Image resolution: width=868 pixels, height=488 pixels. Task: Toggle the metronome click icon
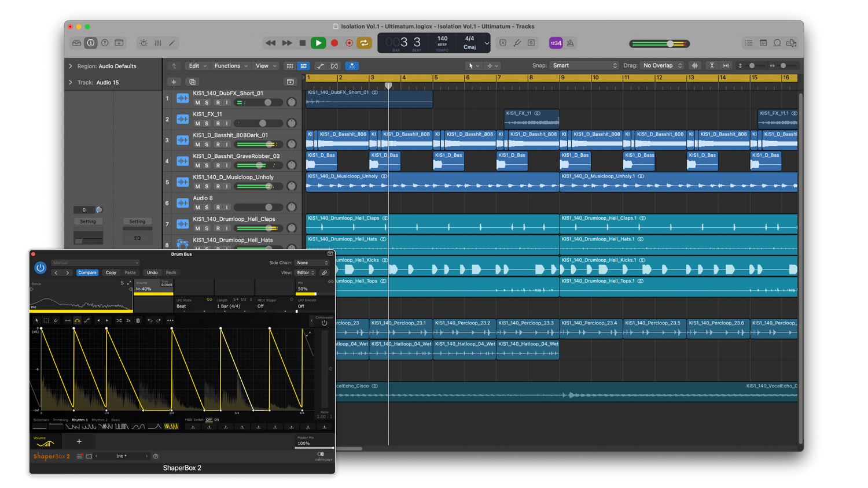(570, 43)
